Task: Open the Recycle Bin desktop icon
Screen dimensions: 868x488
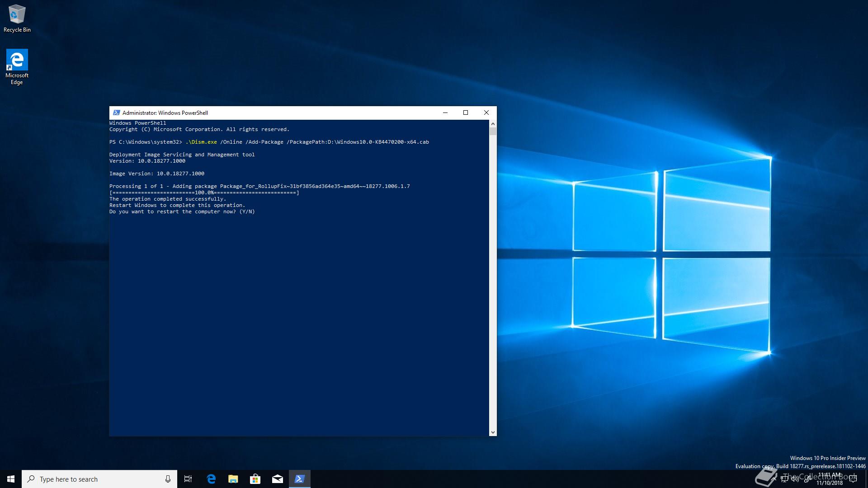Action: click(17, 19)
